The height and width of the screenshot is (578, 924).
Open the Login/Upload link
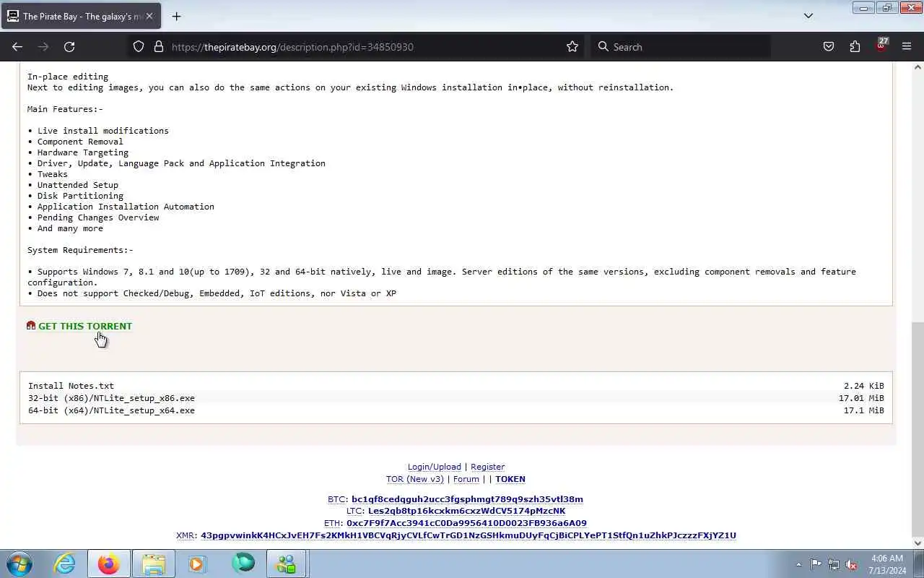pyautogui.click(x=434, y=467)
